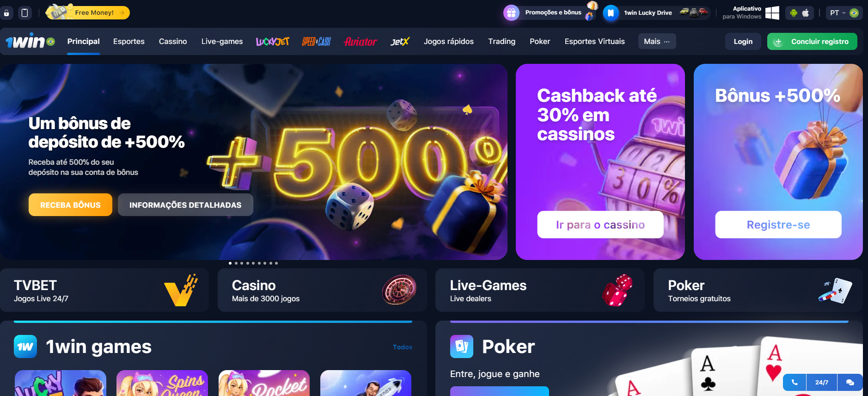Expand the PT language selector
This screenshot has width=868, height=396.
844,13
